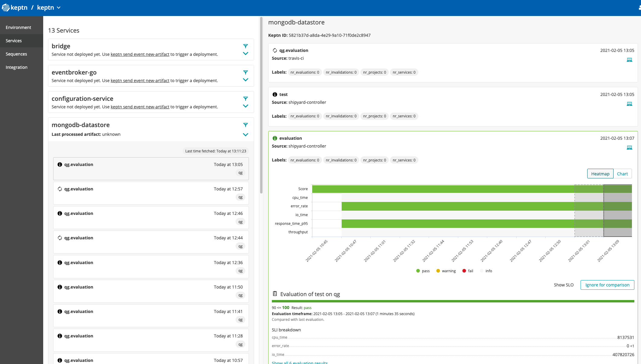Toggle the pass legend item
Viewport: 641px width, 364px height.
click(423, 271)
